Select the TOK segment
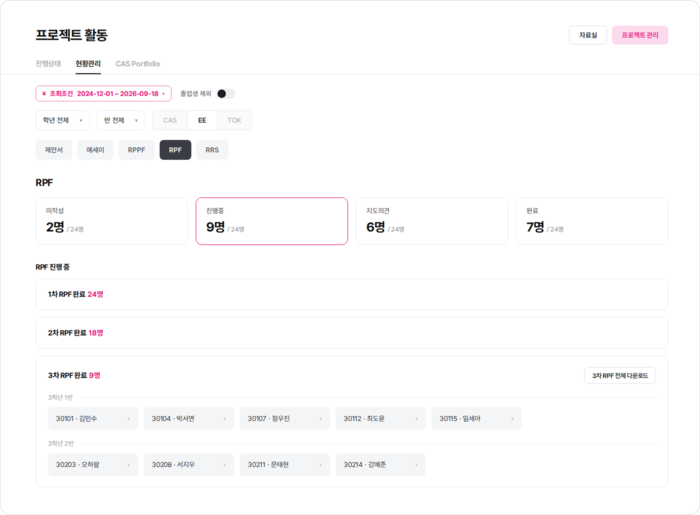 234,120
